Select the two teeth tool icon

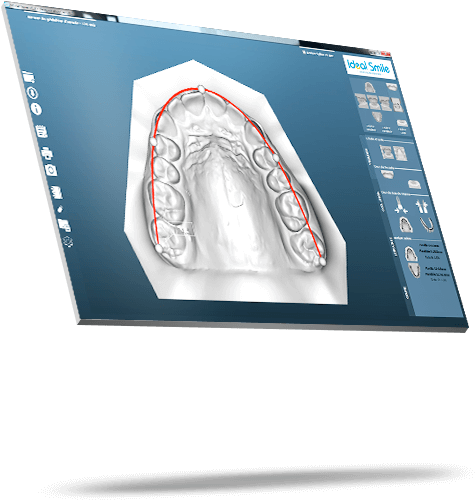click(421, 206)
